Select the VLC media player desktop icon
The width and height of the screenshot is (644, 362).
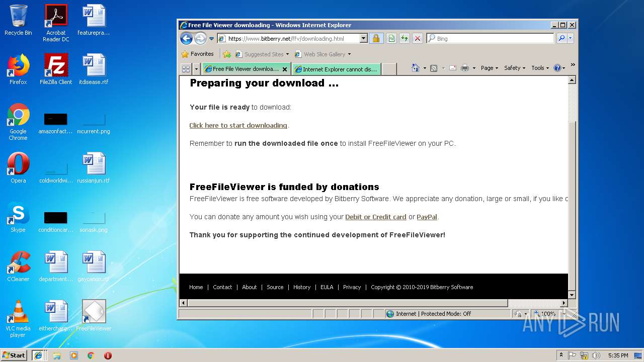(18, 319)
